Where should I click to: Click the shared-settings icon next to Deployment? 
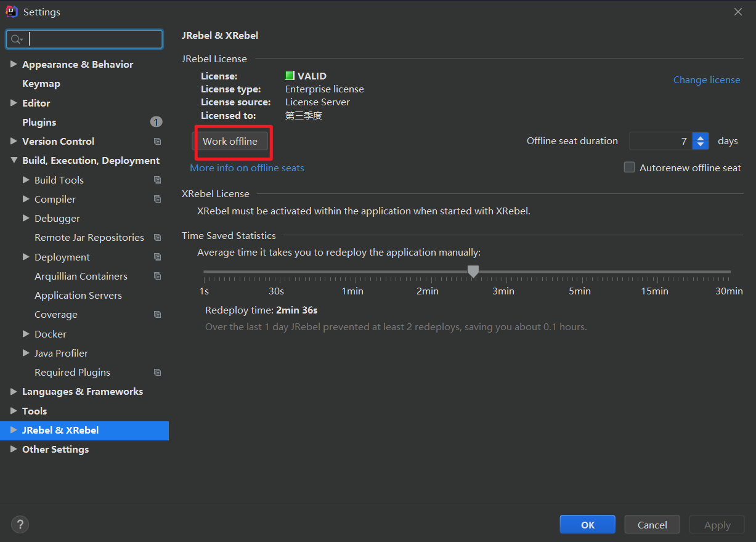(x=156, y=257)
